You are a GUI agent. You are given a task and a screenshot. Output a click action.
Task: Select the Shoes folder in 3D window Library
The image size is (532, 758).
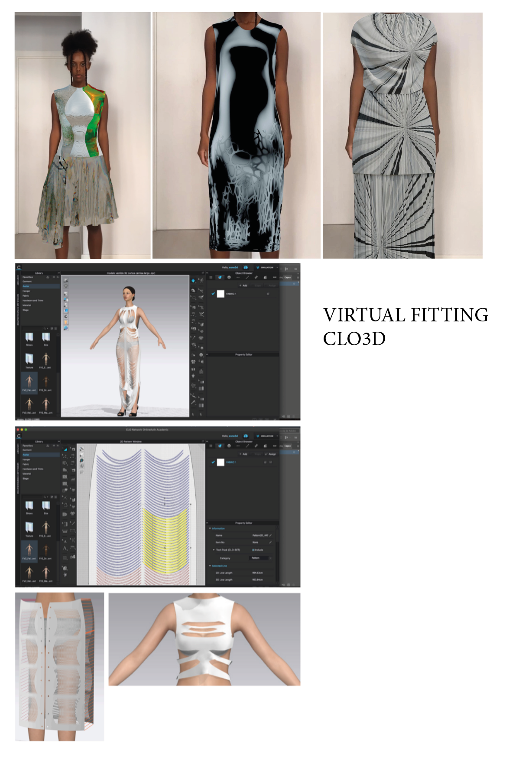(29, 339)
